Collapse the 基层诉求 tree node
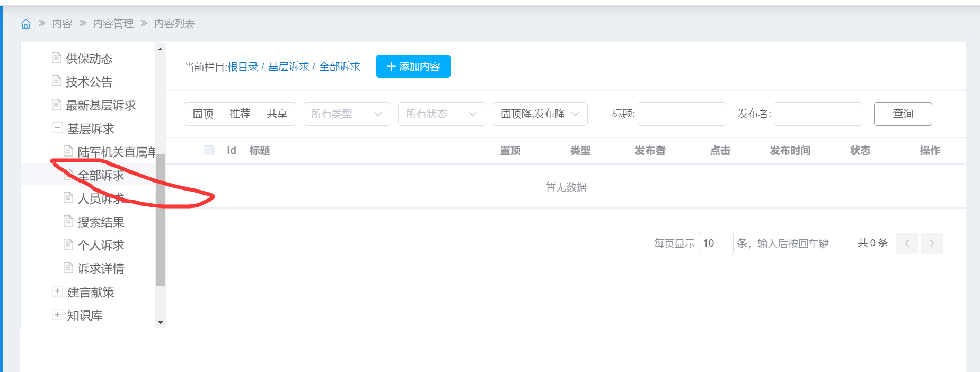Screen dimensions: 980x372 pyautogui.click(x=57, y=128)
